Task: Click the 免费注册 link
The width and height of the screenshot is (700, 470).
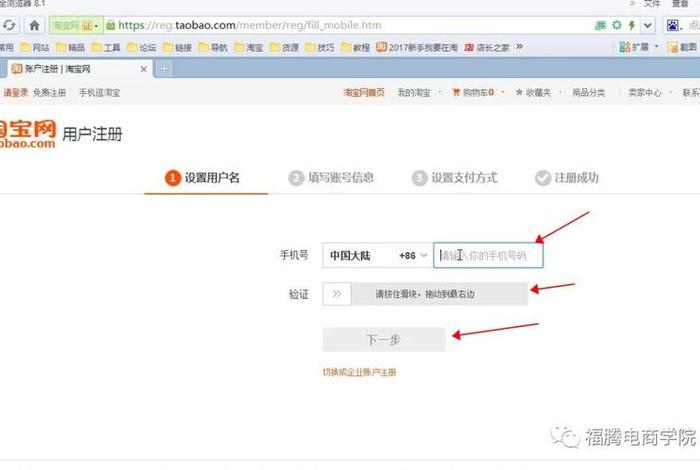Action: 50,93
